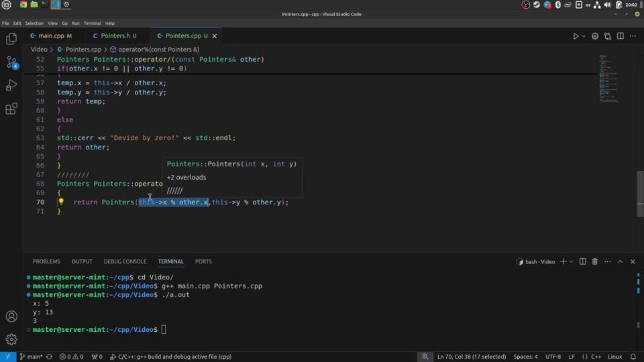Open Linux Mint menu in taskbar
Image resolution: width=644 pixels, height=362 pixels.
coord(6,5)
